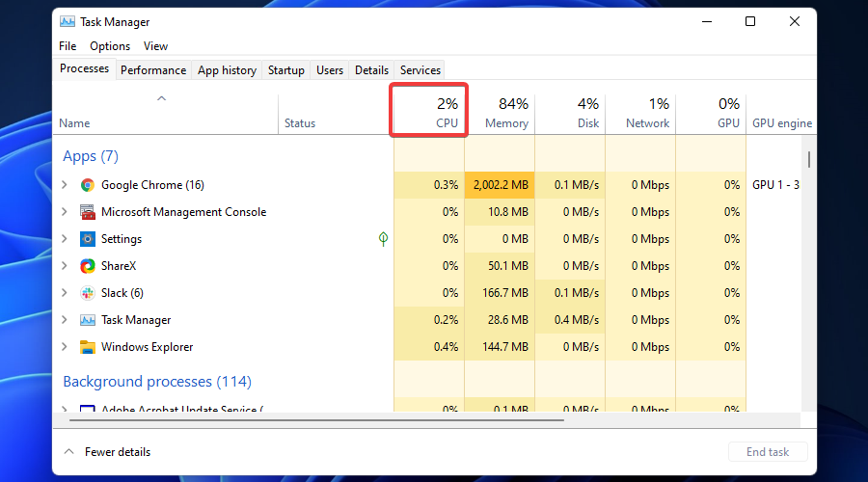Viewport: 868px width, 482px height.
Task: Click Task Manager's 0.4 MB/s disk value
Action: click(x=577, y=320)
